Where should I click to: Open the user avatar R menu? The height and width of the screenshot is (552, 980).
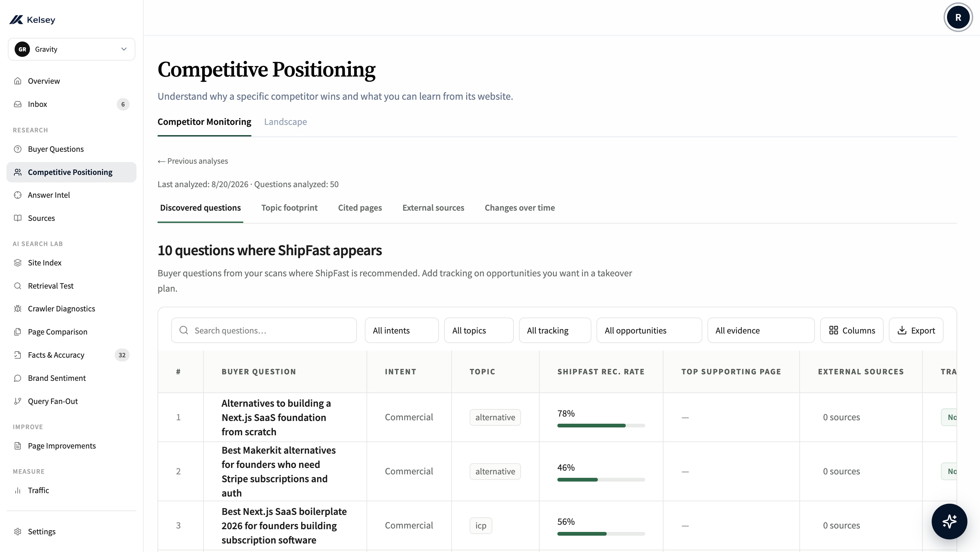tap(958, 17)
